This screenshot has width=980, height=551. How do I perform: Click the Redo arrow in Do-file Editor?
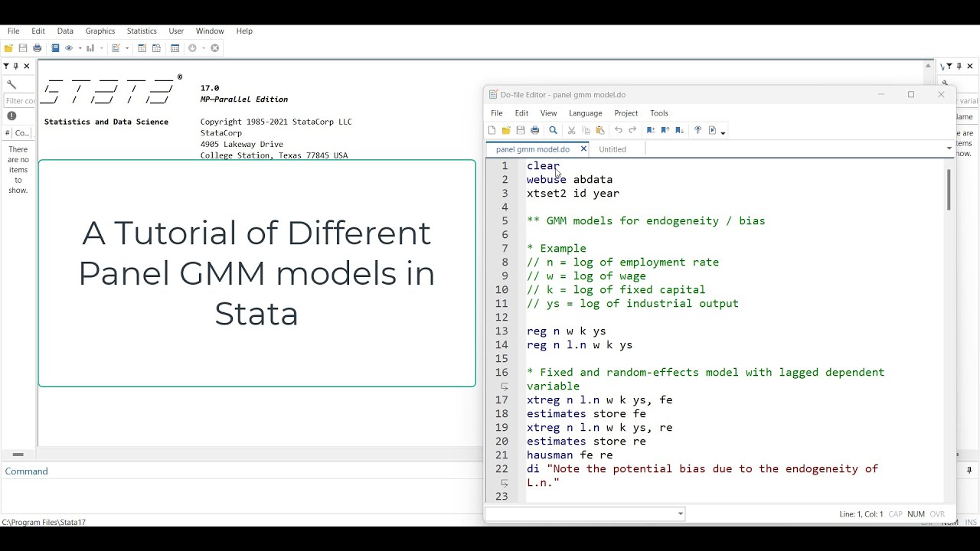point(632,131)
